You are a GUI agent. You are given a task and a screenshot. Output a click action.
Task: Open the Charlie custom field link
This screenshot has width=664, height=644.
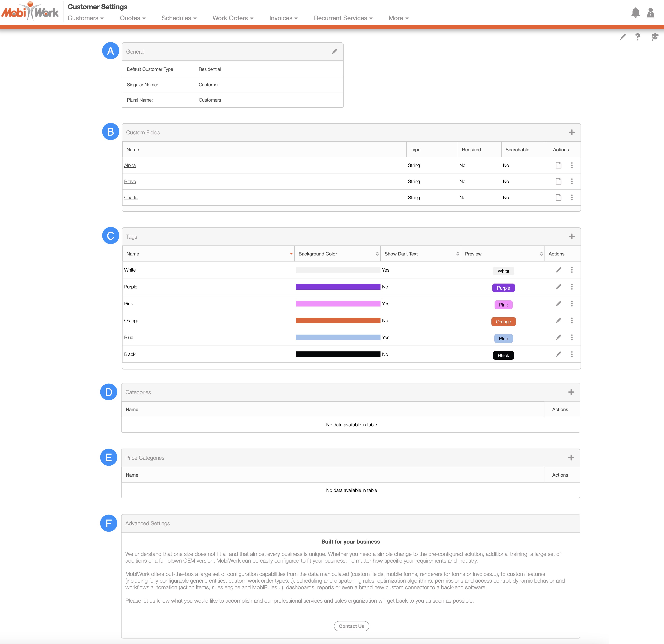(131, 198)
